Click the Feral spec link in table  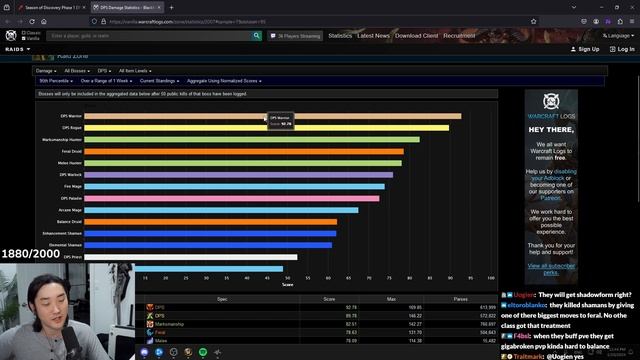click(x=160, y=332)
